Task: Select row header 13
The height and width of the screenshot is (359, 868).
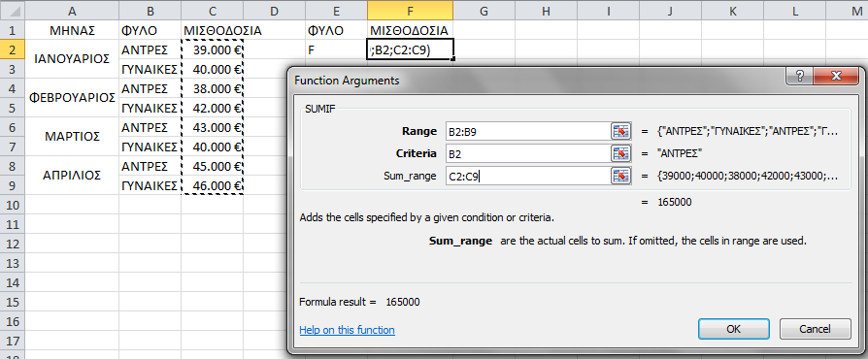Action: pos(13,263)
